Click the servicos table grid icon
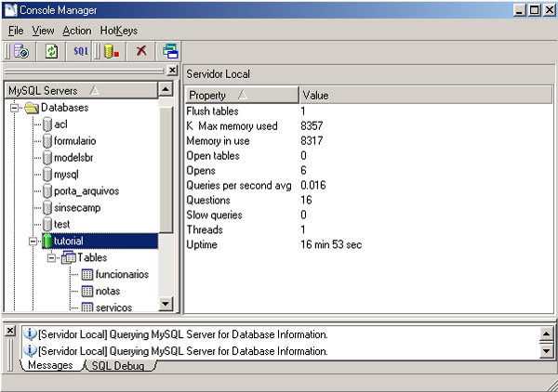 click(x=87, y=307)
